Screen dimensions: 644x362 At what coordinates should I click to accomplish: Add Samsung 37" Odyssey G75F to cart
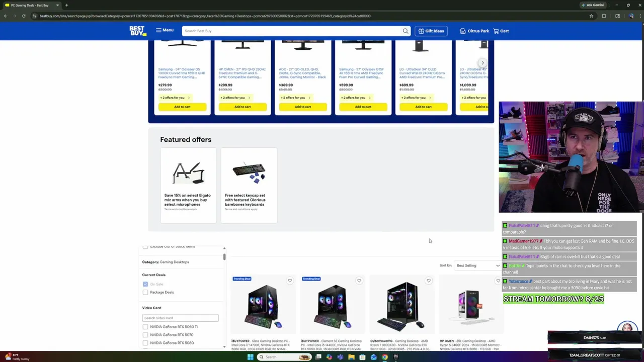[x=363, y=107]
